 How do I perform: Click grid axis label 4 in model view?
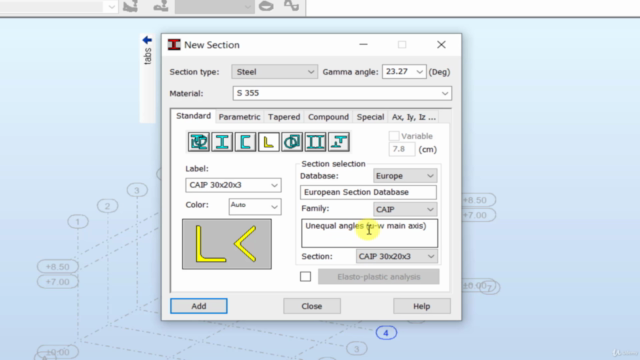click(x=386, y=333)
